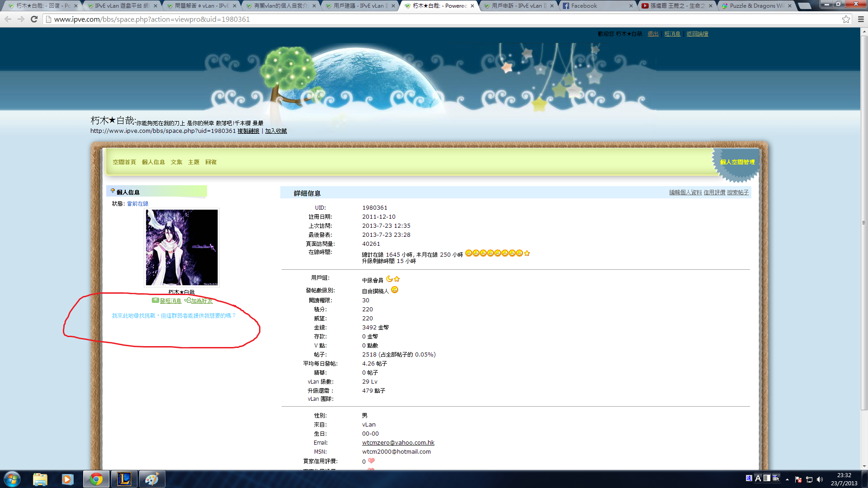Show hidden tray icons arrow
This screenshot has width=868, height=488.
click(x=787, y=479)
